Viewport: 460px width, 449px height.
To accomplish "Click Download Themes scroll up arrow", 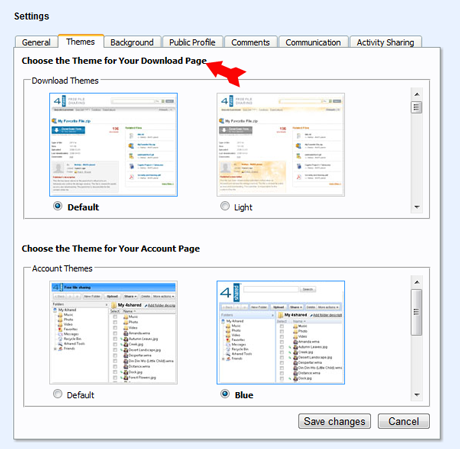I will tap(417, 94).
